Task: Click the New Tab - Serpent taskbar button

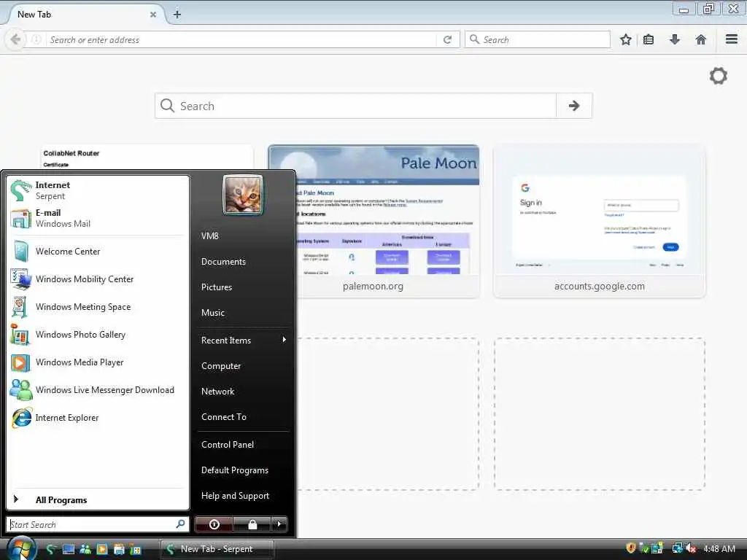Action: (x=217, y=549)
